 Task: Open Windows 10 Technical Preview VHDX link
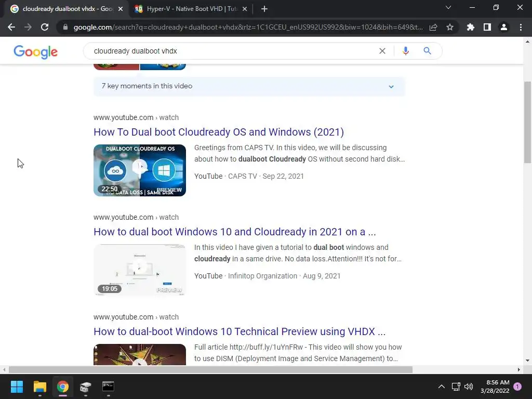tap(240, 331)
